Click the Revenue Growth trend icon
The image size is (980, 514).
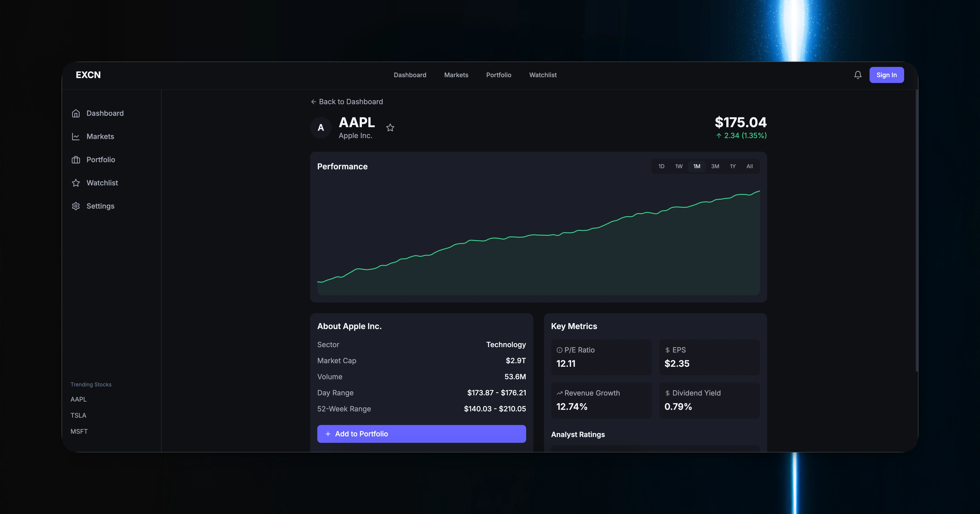coord(559,393)
